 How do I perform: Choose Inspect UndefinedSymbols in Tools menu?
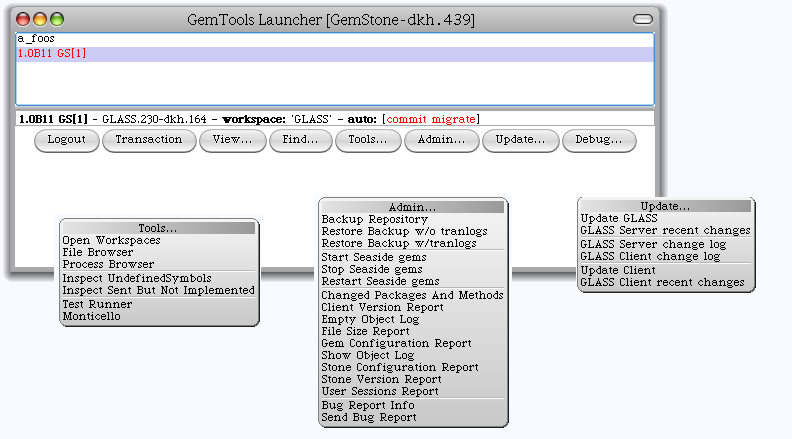pos(159,278)
